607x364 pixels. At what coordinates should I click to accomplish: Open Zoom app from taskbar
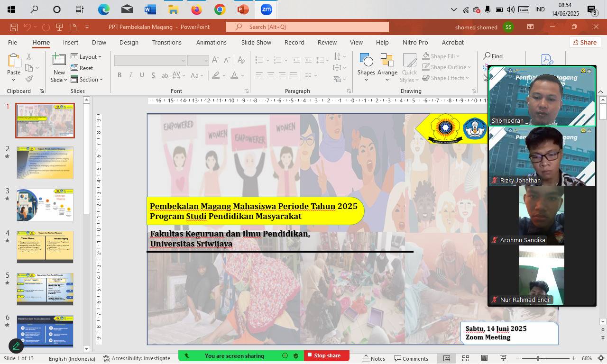(x=266, y=9)
